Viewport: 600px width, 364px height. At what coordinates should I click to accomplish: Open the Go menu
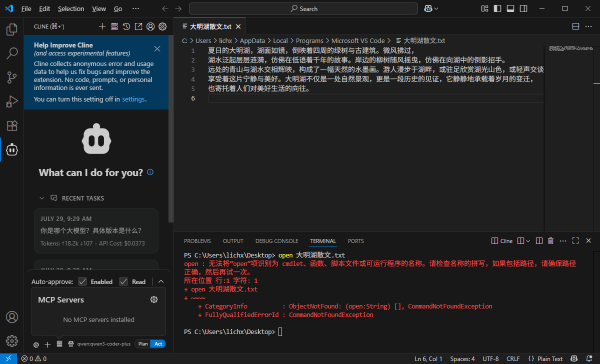coord(118,8)
